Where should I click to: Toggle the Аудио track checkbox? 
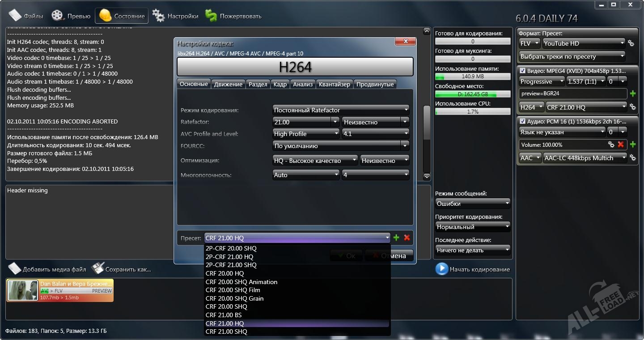point(522,121)
